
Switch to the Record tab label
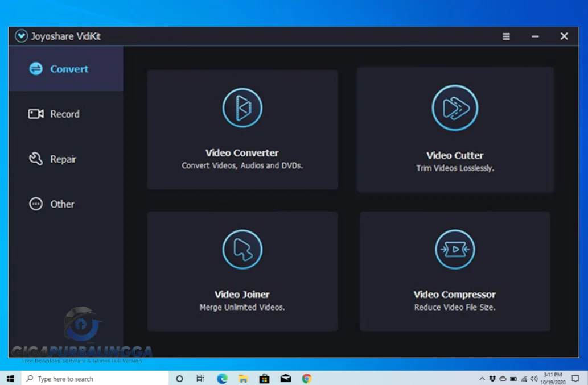[x=65, y=114]
